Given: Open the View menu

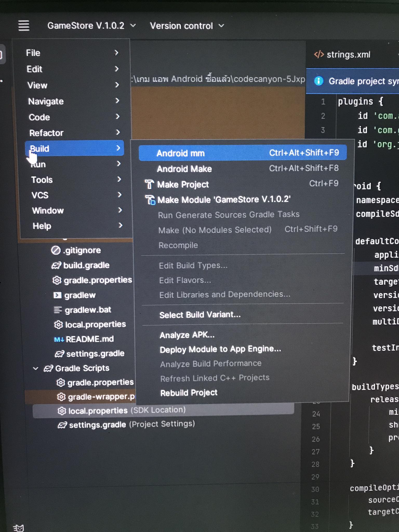Looking at the screenshot, I should 73,85.
